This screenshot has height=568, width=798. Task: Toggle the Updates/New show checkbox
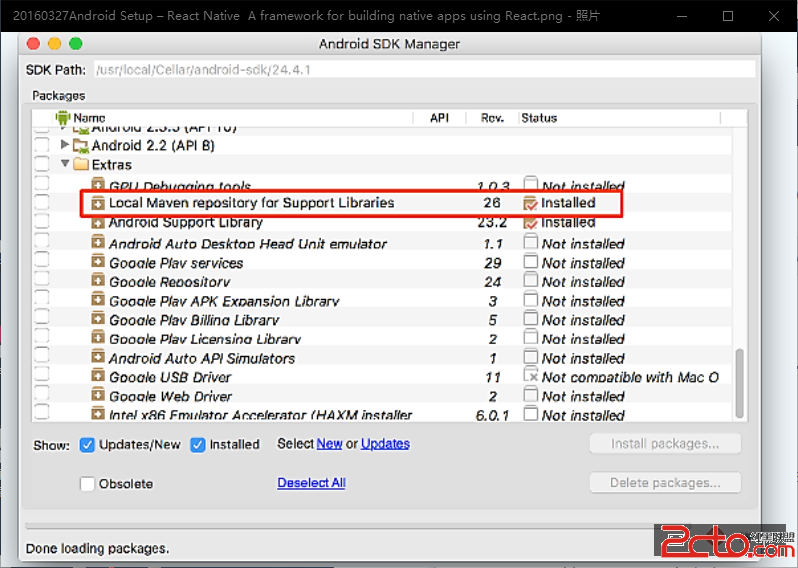87,445
